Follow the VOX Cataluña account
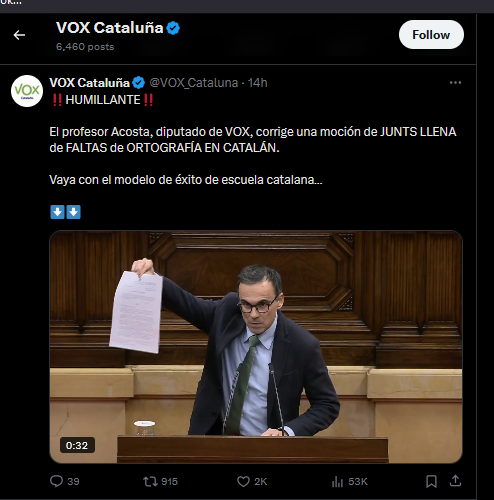Viewport: 494px width, 500px height. click(x=431, y=35)
